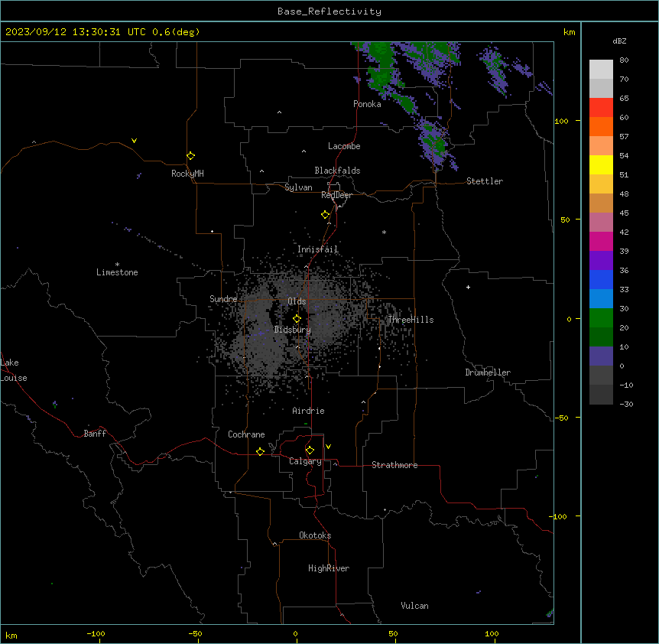Click the -100 tick on bottom axis
This screenshot has height=644, width=659.
pos(96,633)
